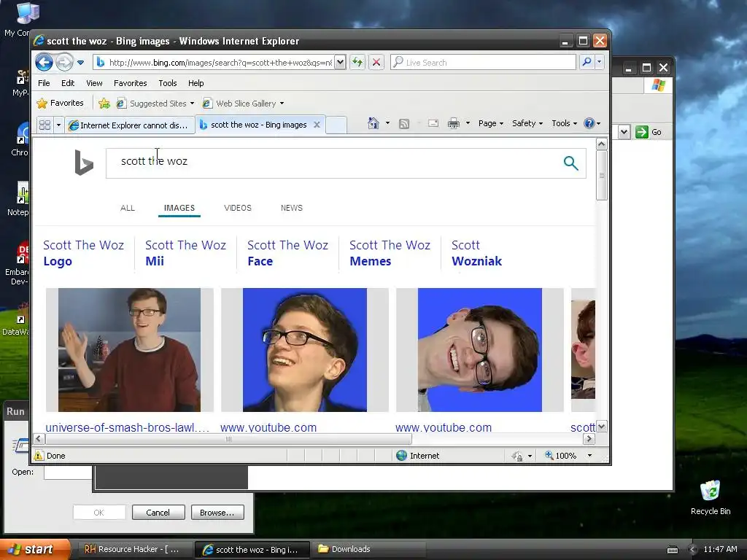Open a new blank tab

pyautogui.click(x=336, y=125)
